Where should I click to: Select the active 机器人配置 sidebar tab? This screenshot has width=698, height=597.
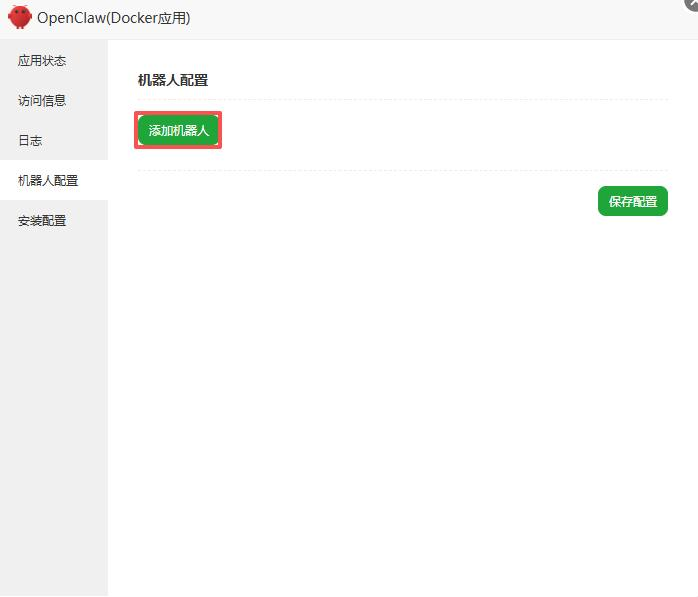pos(48,180)
